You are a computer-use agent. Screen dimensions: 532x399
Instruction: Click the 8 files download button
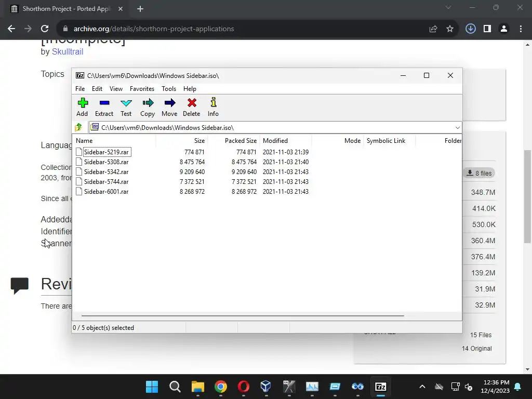[x=478, y=174]
